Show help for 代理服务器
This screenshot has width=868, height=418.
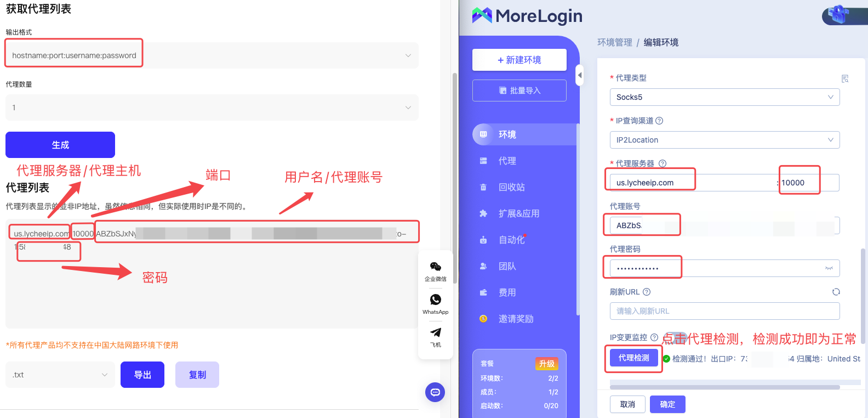663,163
